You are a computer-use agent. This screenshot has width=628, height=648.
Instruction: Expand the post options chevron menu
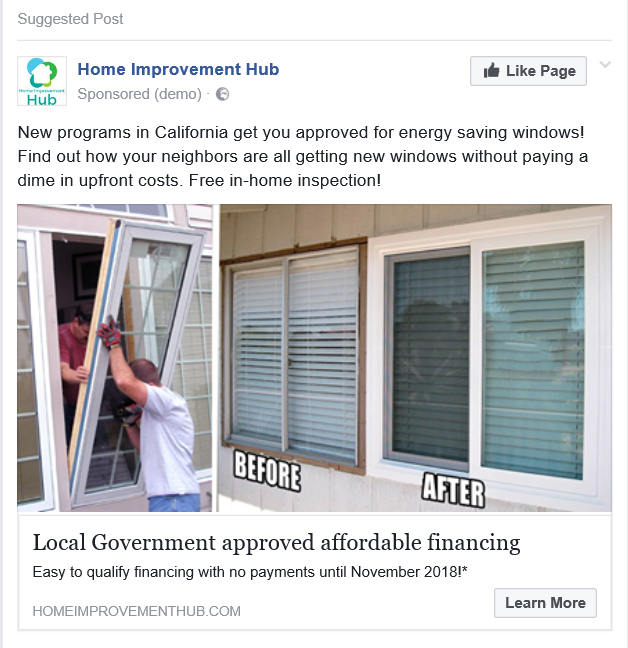pos(605,65)
